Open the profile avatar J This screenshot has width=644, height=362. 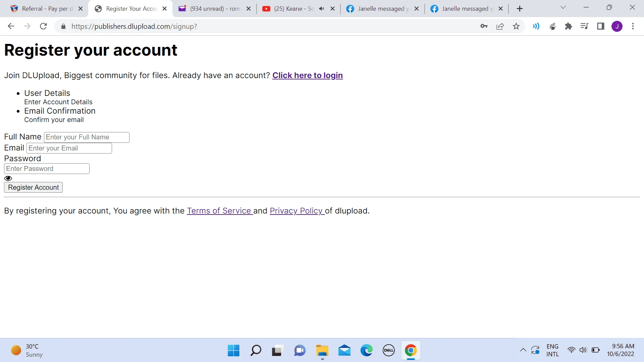617,26
